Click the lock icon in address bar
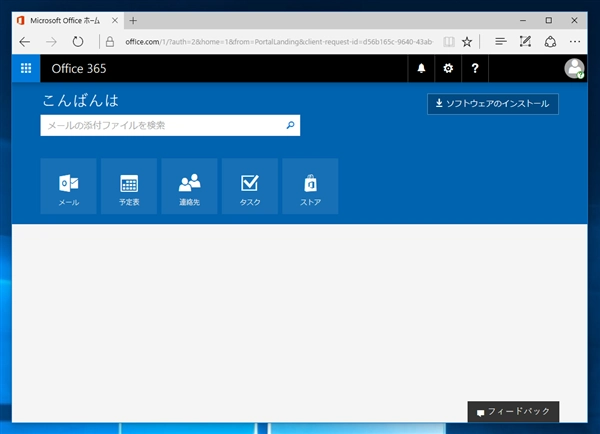The height and width of the screenshot is (434, 600). 110,42
